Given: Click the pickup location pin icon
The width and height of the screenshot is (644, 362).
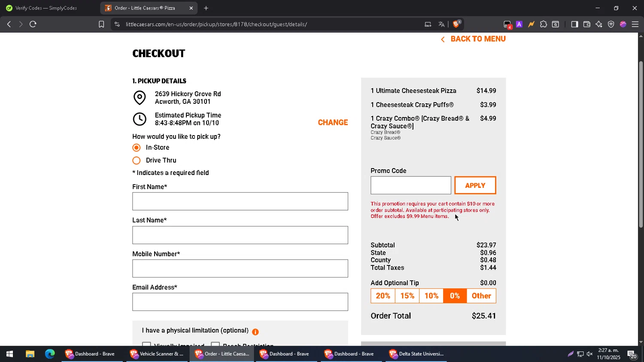Looking at the screenshot, I should [x=140, y=98].
